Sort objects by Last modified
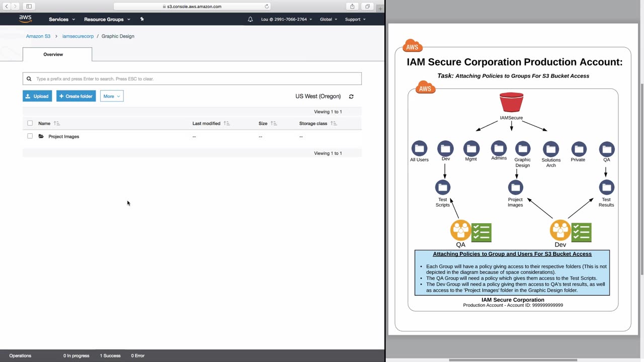The height and width of the screenshot is (362, 644). click(211, 123)
